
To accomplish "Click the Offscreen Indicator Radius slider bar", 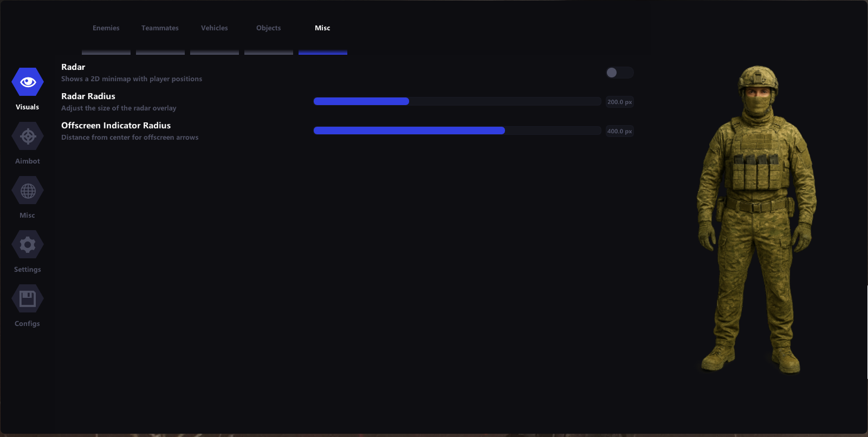I will click(409, 131).
